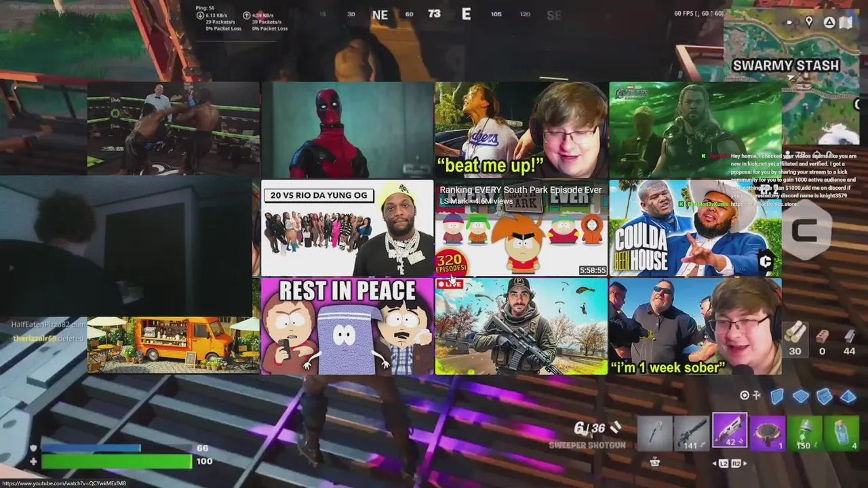
Task: Select the wall build piece icon
Action: pyautogui.click(x=777, y=396)
